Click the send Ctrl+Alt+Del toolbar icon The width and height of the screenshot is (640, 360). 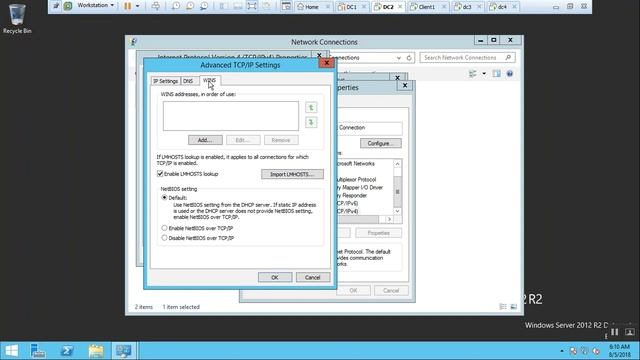point(156,6)
